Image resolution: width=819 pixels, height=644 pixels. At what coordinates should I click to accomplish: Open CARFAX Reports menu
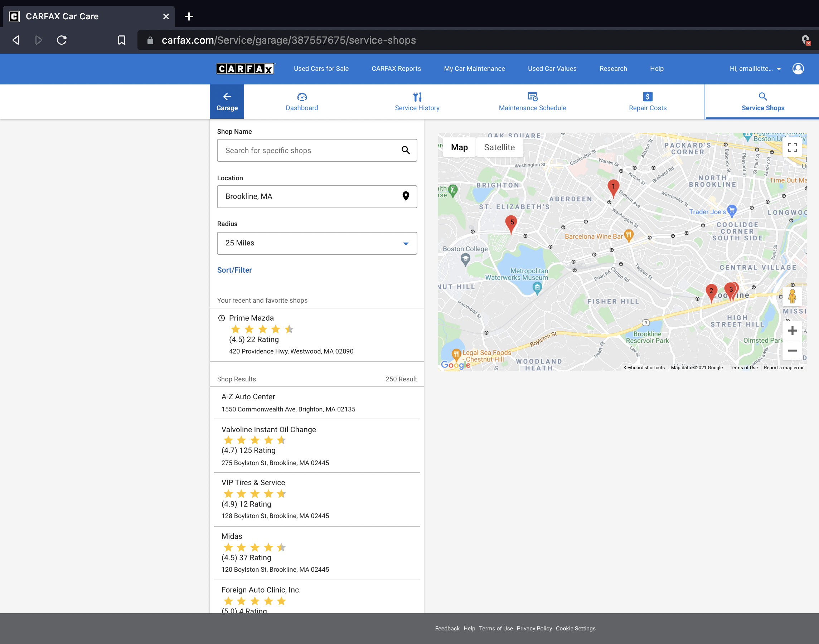396,69
